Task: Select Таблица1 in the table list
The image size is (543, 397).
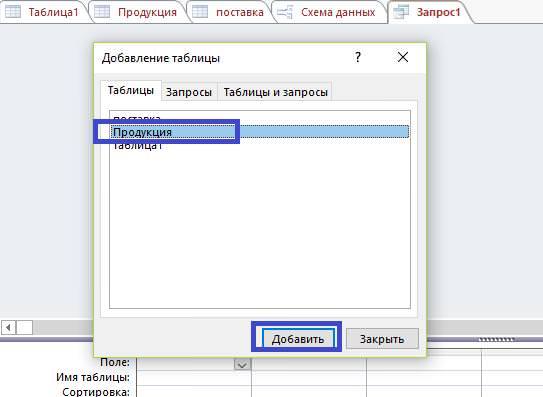Action: [x=260, y=145]
